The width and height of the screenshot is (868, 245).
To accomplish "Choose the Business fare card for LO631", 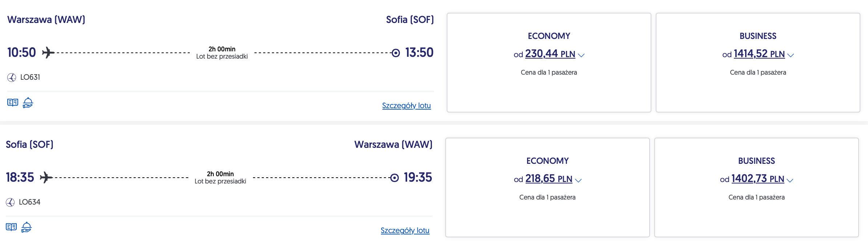I will tap(758, 91).
